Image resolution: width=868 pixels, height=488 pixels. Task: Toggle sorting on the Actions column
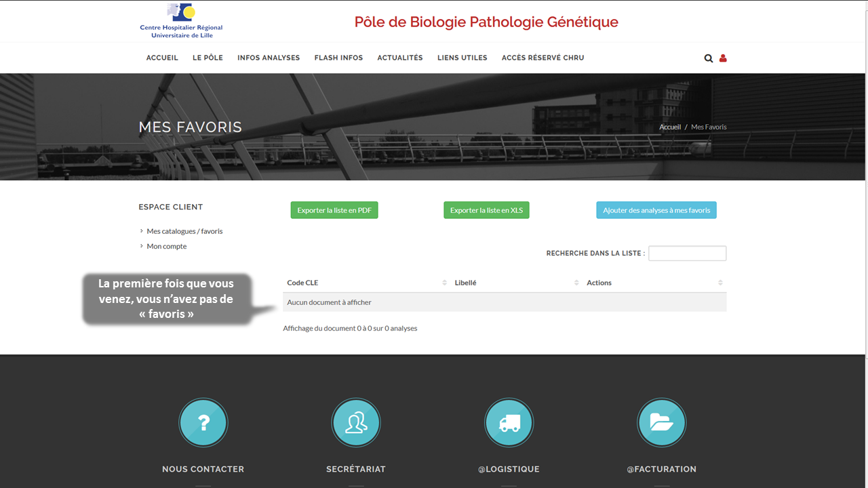[720, 283]
